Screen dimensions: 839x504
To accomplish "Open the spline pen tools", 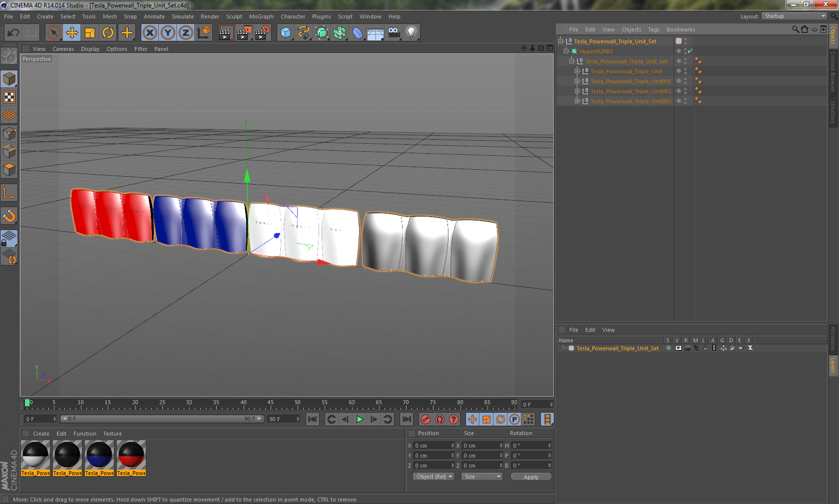I will click(304, 33).
